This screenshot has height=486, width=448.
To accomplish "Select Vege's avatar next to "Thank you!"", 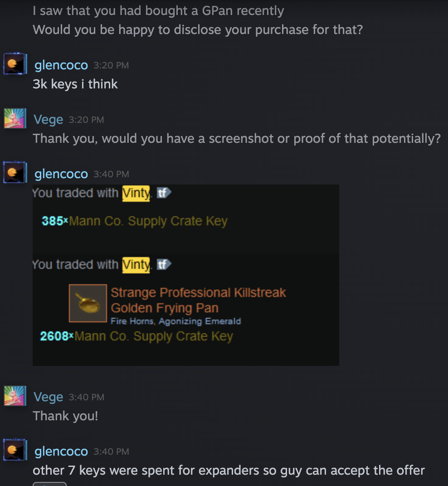I will 15,395.
